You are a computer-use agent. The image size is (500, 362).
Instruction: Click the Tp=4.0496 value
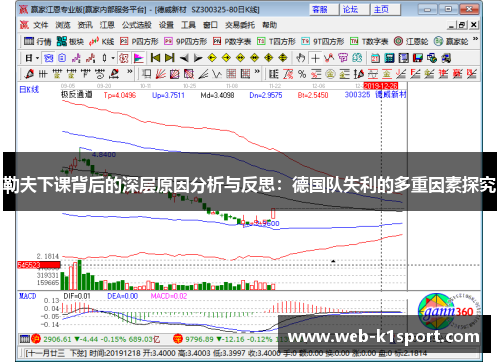pos(120,95)
